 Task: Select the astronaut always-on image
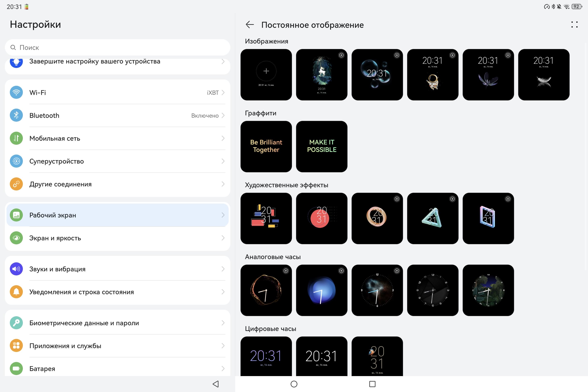coord(432,75)
